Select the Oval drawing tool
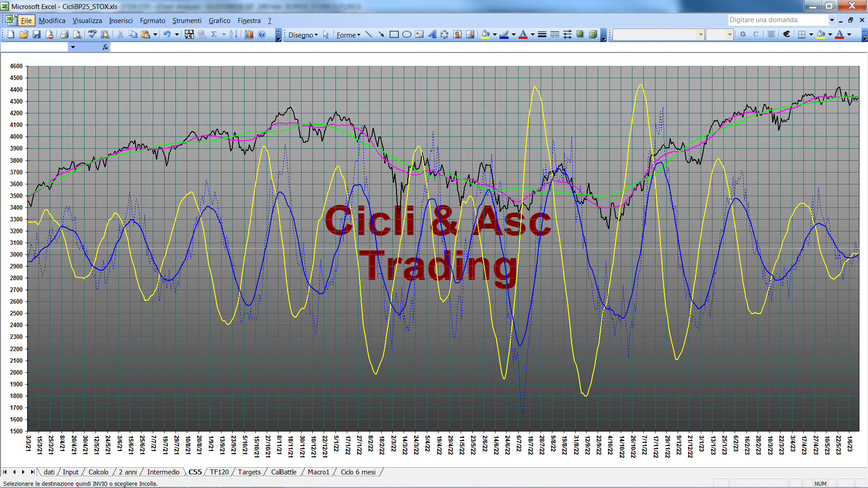The image size is (868, 488). (406, 34)
